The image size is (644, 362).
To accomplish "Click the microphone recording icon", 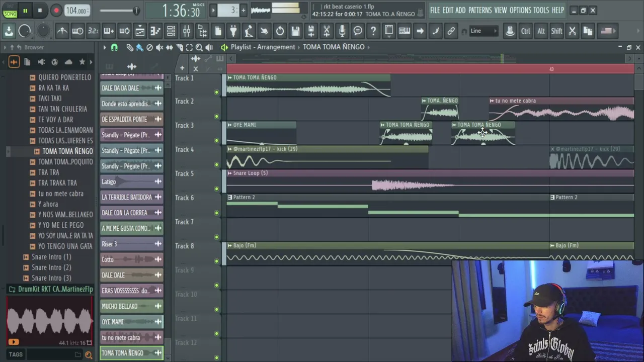I will (x=342, y=31).
